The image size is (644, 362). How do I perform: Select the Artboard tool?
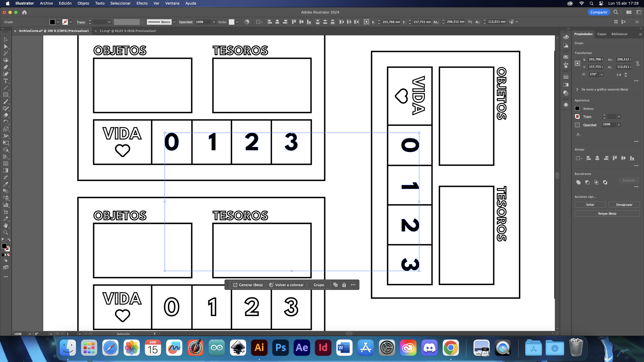tap(6, 212)
